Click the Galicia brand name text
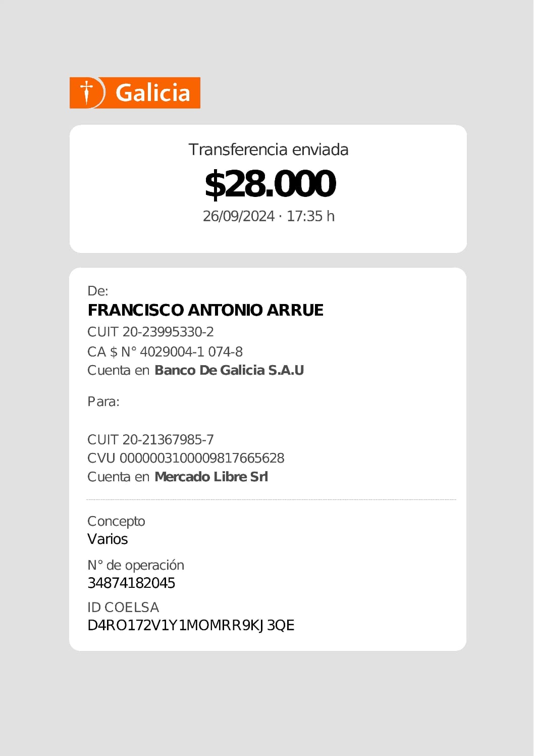The image size is (534, 756). pos(152,93)
